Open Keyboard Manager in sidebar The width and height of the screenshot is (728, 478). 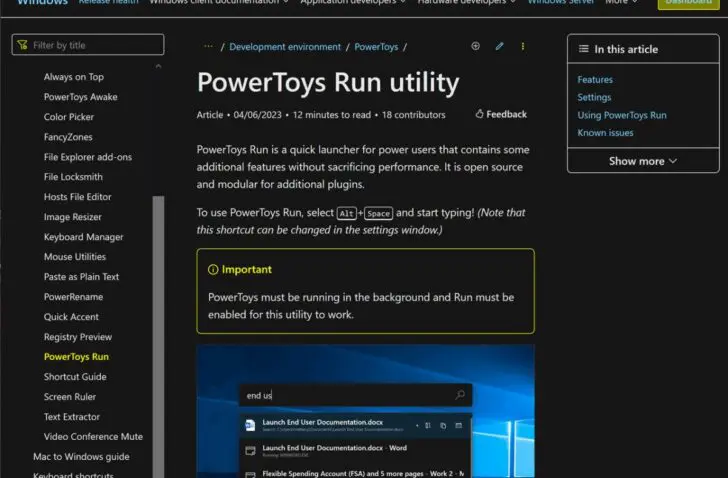(83, 237)
